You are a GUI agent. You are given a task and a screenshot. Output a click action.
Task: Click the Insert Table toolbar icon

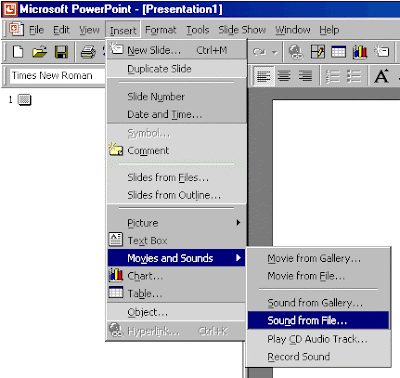tap(338, 52)
